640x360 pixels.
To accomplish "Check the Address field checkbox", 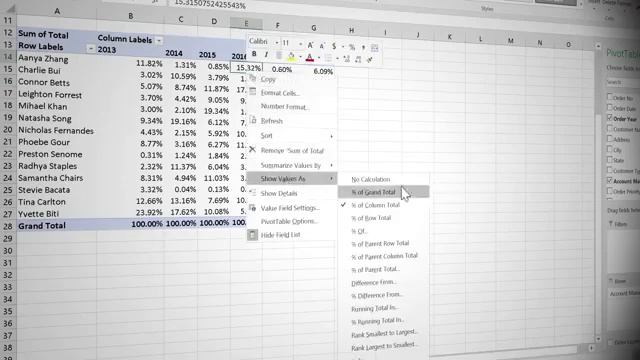I will pyautogui.click(x=610, y=139).
